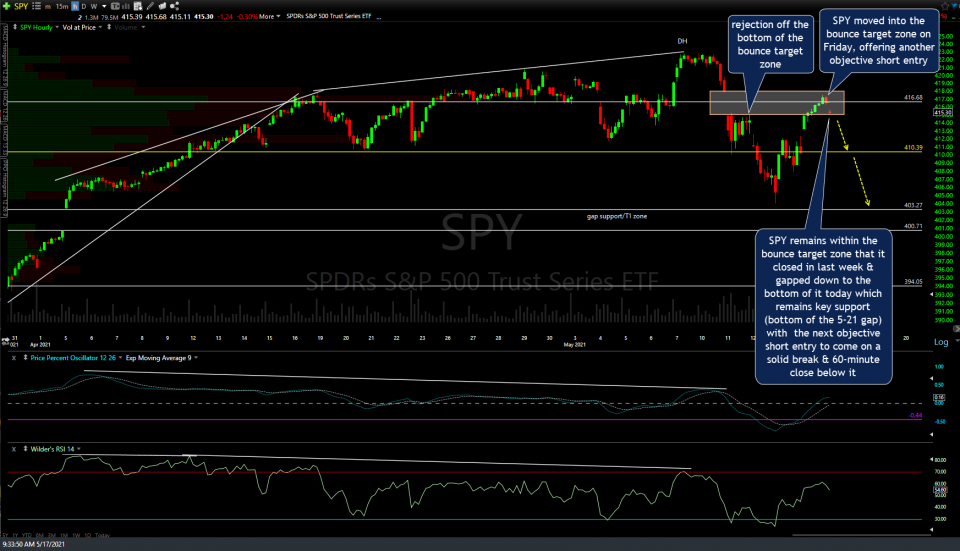Select the 3M time range
This screenshot has width=960, height=551.
[52, 535]
